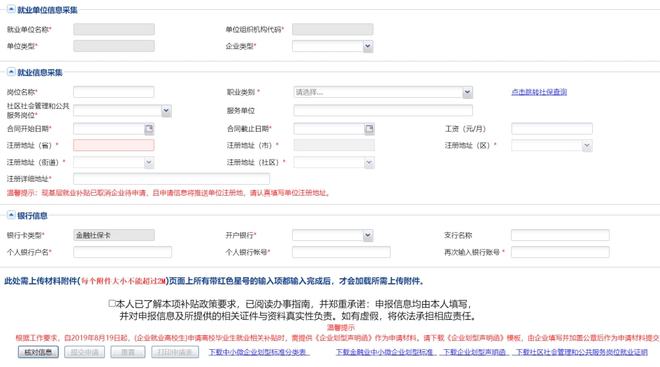The height and width of the screenshot is (367, 660).
Task: Open the 合同开始日期 calendar picker icon
Action: (149, 129)
